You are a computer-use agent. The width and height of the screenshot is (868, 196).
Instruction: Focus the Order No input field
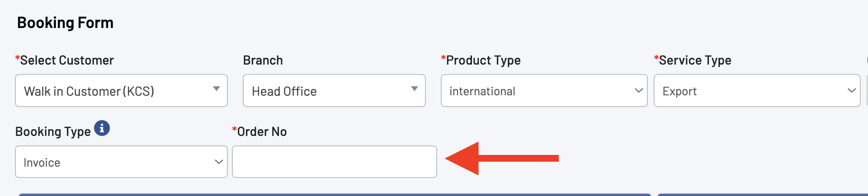(x=335, y=162)
